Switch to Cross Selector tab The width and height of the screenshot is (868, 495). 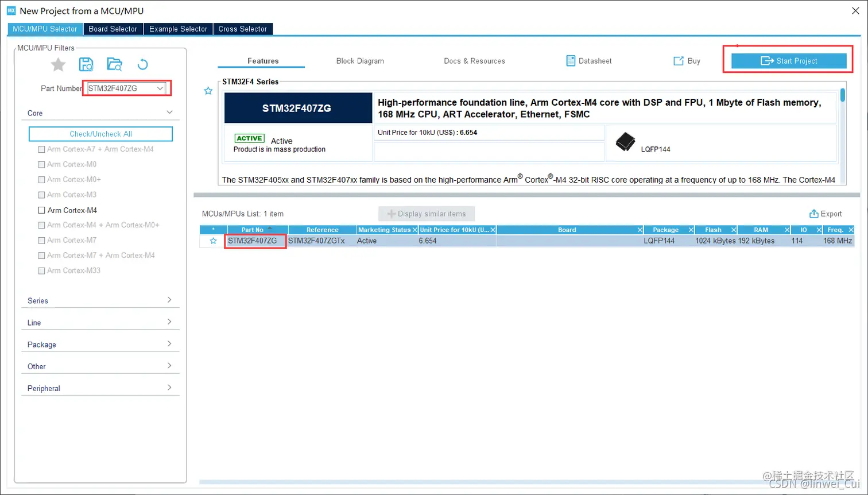point(243,29)
